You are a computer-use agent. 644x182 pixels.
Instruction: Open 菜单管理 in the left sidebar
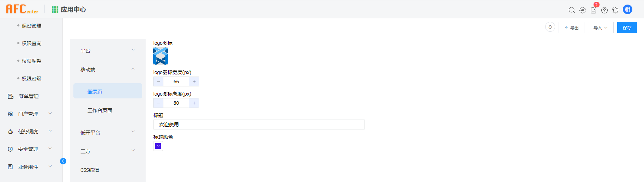[29, 96]
